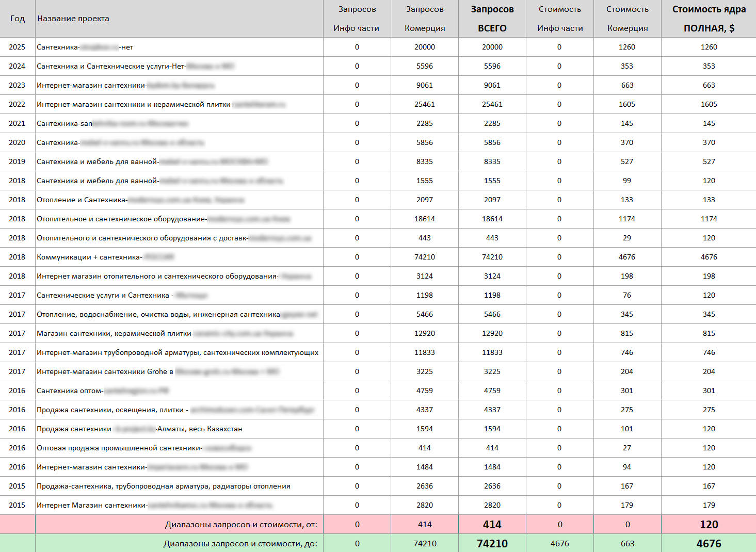Select 1605 in the Стоимость Комерция column
Viewport: 756px width, 552px height.
click(627, 104)
